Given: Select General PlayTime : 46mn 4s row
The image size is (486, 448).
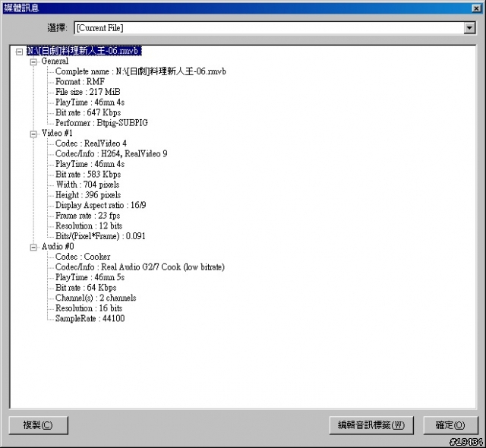Looking at the screenshot, I should (90, 103).
